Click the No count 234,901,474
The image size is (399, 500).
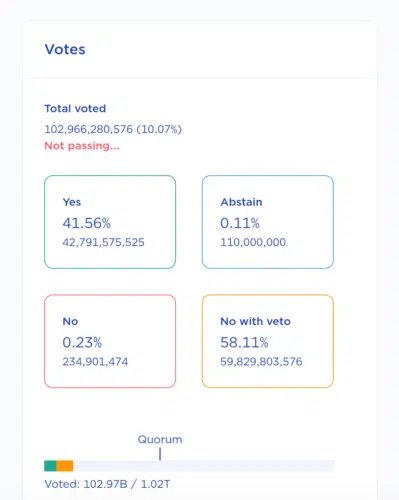click(x=95, y=362)
